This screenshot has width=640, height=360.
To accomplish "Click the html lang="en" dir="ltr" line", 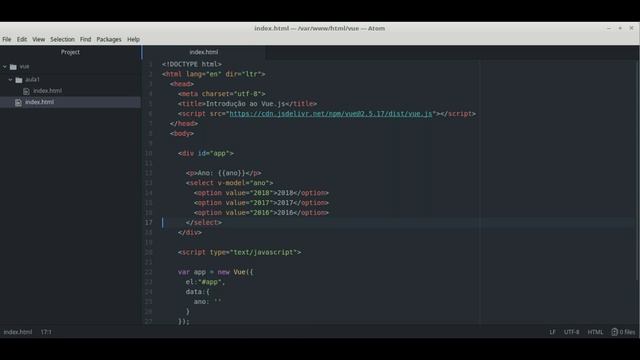I will [213, 74].
